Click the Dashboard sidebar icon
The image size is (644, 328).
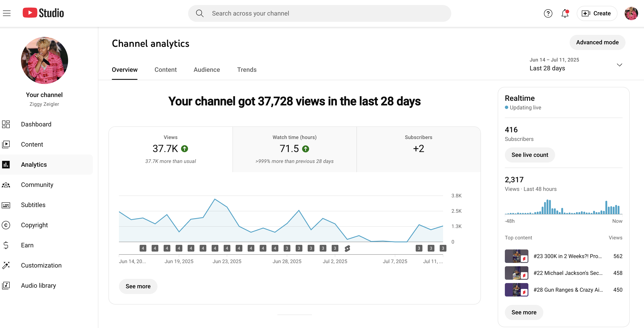click(x=6, y=124)
